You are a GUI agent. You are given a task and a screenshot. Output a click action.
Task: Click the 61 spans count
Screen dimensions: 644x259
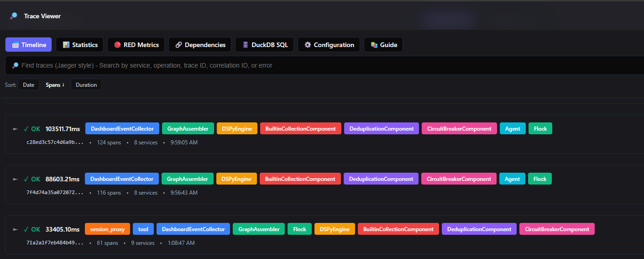coord(107,243)
